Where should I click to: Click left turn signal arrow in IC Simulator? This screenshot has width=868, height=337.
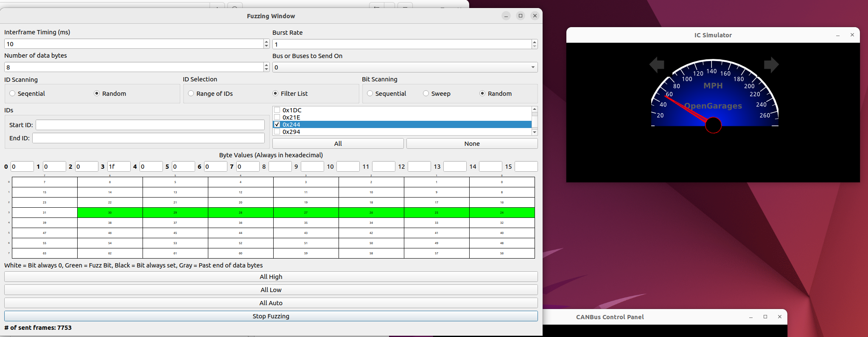point(657,65)
